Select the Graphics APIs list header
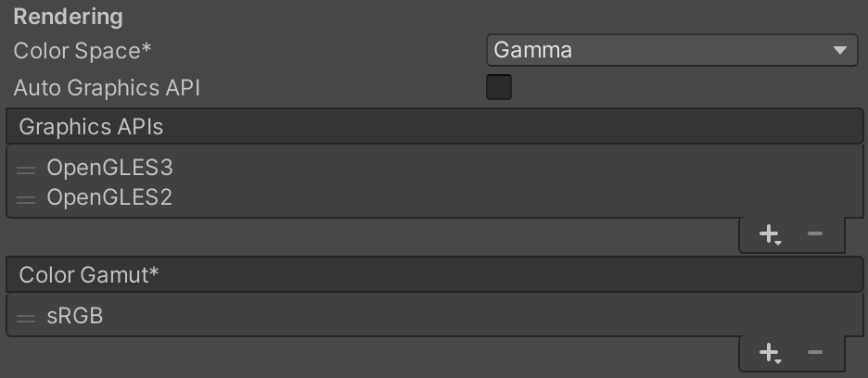Viewport: 868px width, 378px height. point(434,126)
